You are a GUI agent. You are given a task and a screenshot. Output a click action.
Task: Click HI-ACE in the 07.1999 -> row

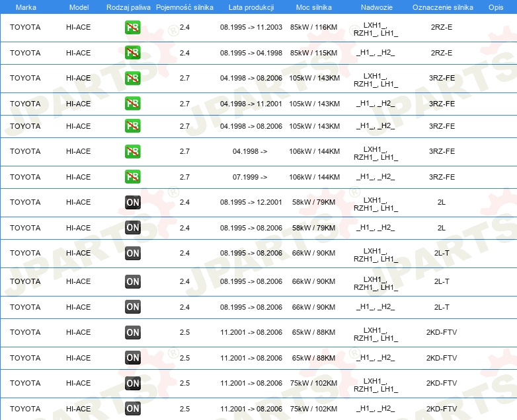coord(78,177)
